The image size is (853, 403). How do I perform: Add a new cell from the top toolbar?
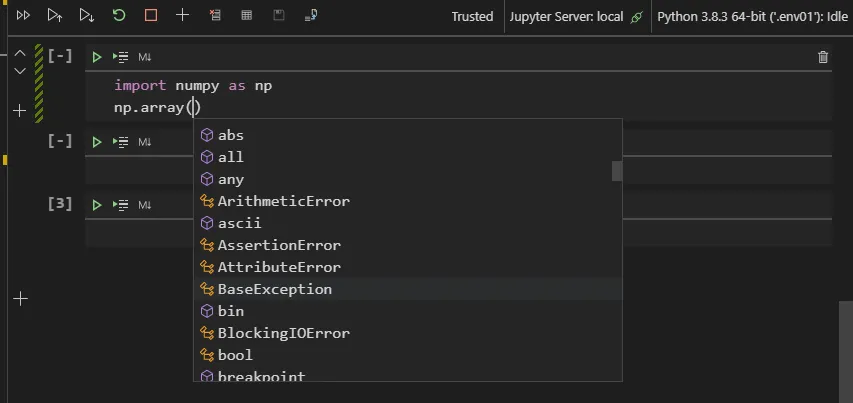tap(182, 16)
